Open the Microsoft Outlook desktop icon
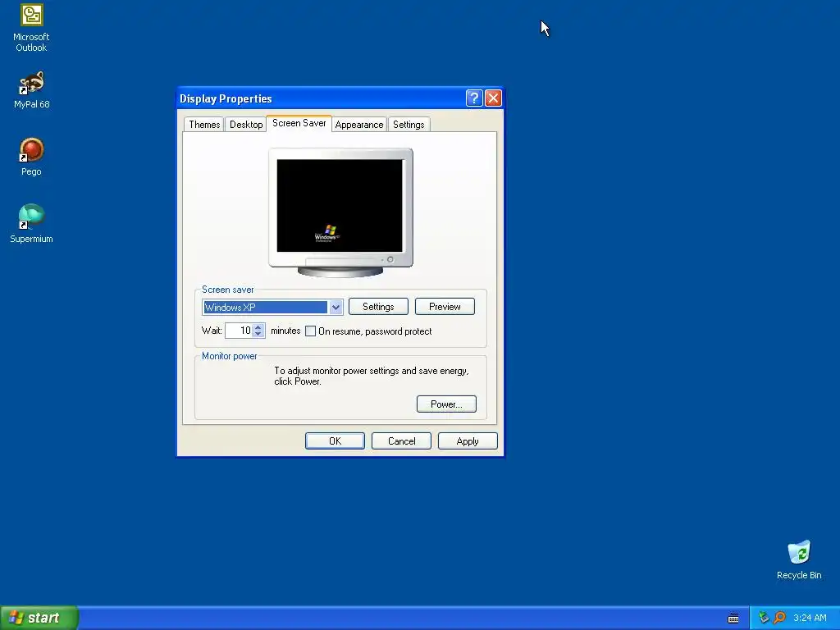840x630 pixels. point(31,28)
